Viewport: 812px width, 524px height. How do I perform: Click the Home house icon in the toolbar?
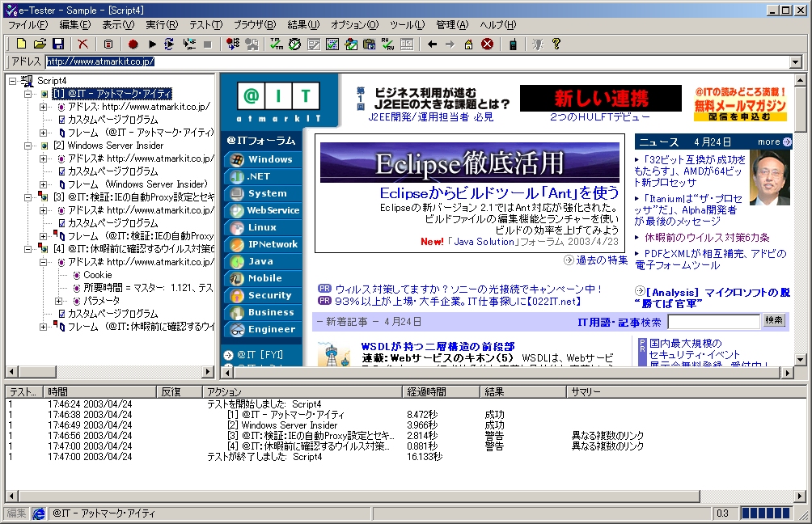click(x=468, y=44)
